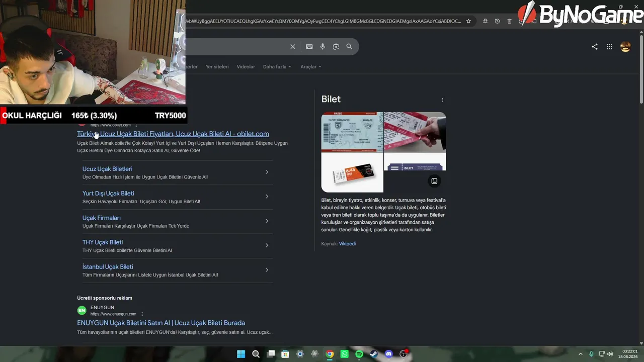Expand the Ucuz Uçak Biletleri sitelink arrow
Viewport: 644px width, 362px height.
(267, 172)
